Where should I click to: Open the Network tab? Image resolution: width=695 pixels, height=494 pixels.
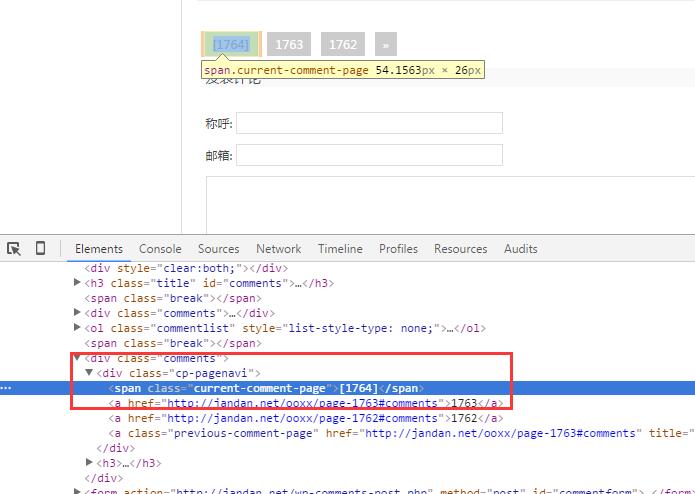pos(278,249)
